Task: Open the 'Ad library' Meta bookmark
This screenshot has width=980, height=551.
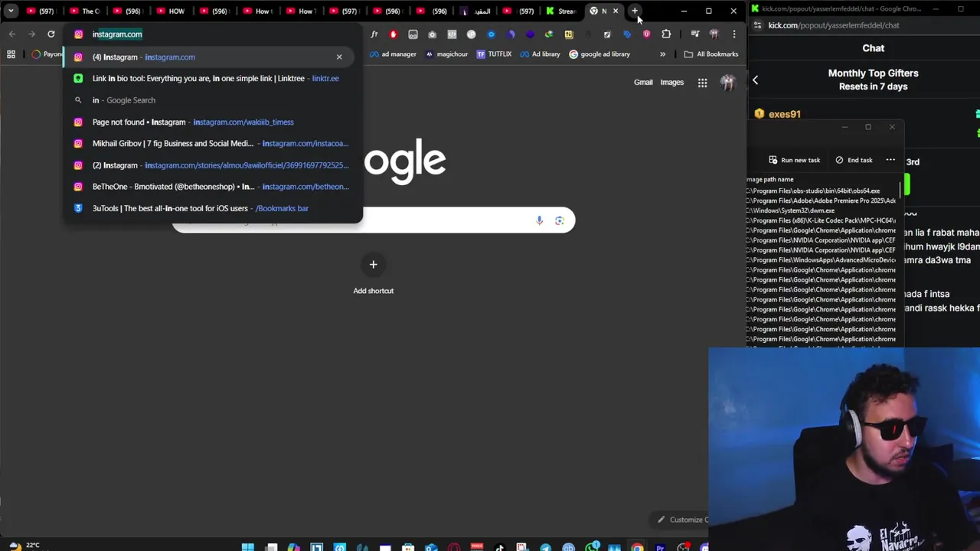Action: pos(540,54)
